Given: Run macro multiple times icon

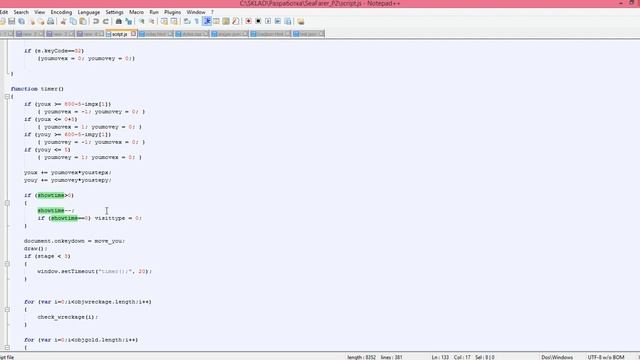Looking at the screenshot, I should [278, 21].
